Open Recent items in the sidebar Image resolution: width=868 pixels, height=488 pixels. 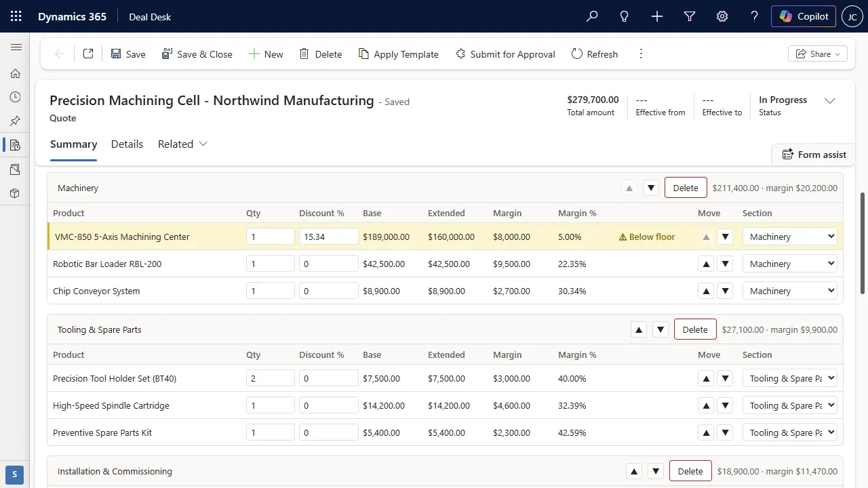point(16,97)
